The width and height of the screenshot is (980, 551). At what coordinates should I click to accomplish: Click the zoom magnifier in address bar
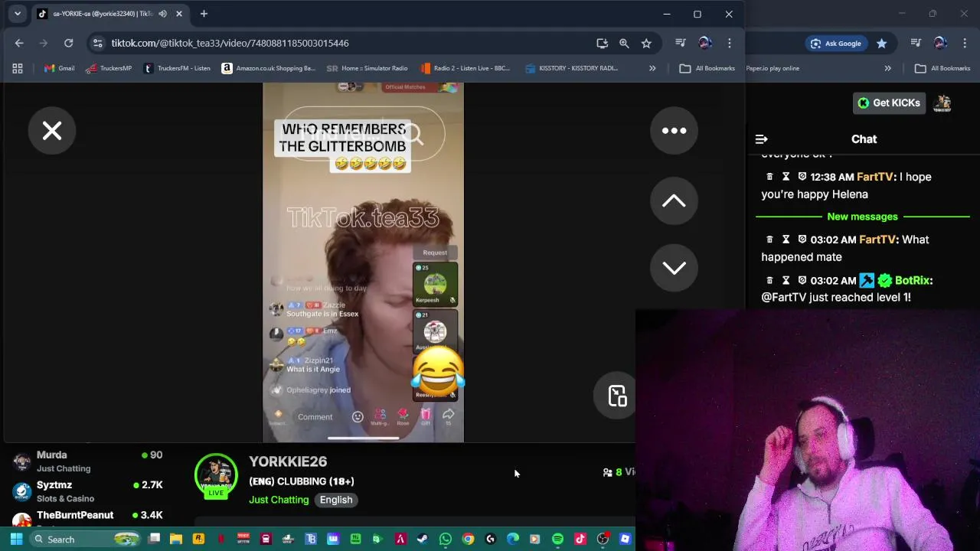(x=624, y=43)
